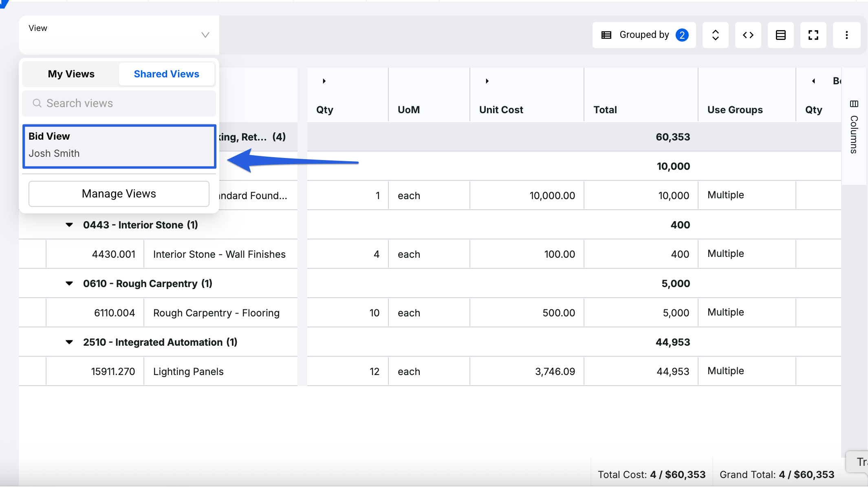This screenshot has width=868, height=487.
Task: Click the Manage Views button
Action: point(119,194)
